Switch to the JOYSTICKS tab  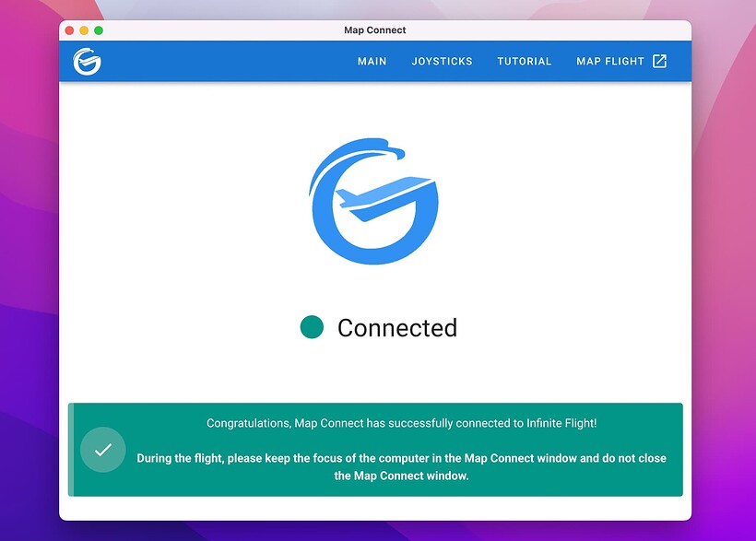pyautogui.click(x=442, y=61)
